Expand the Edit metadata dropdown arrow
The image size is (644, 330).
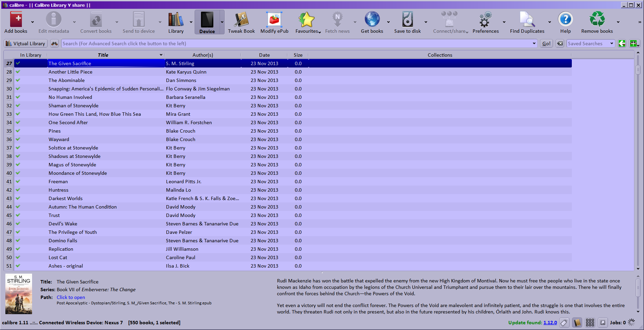[74, 22]
